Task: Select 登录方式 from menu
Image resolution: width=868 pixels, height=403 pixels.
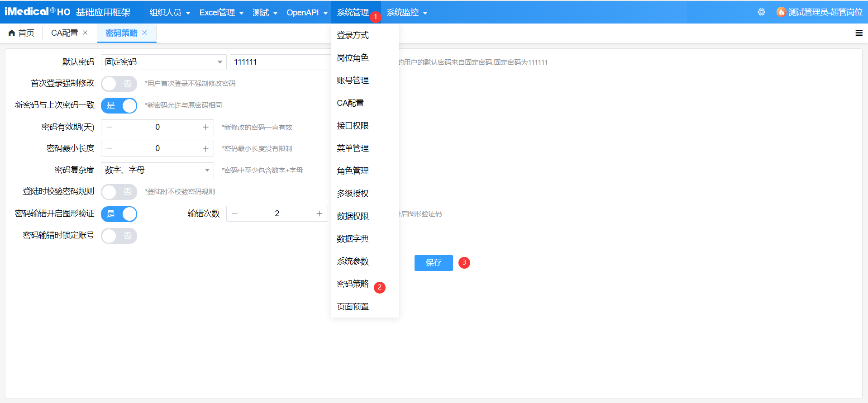Action: [365, 35]
